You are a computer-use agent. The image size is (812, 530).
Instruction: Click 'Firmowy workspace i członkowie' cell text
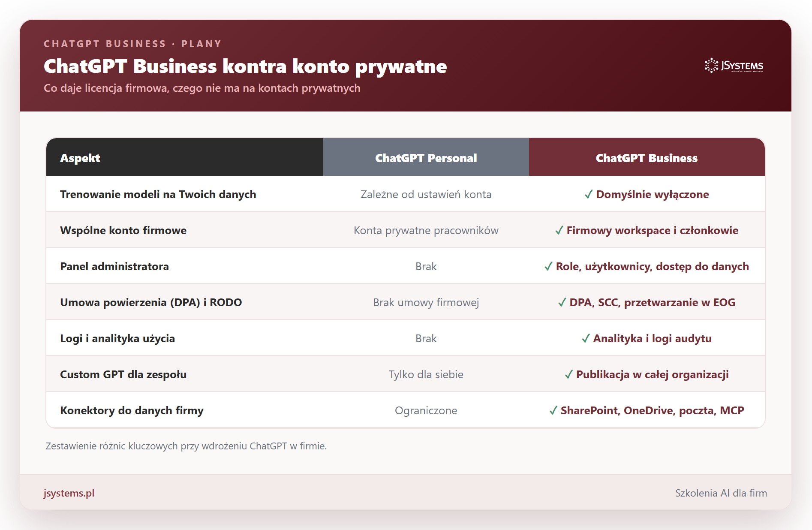pos(653,230)
